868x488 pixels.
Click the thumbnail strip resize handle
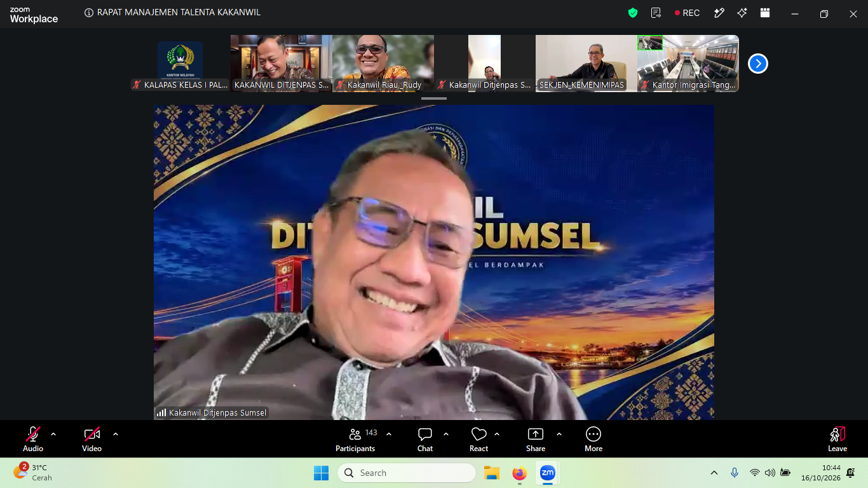point(434,98)
